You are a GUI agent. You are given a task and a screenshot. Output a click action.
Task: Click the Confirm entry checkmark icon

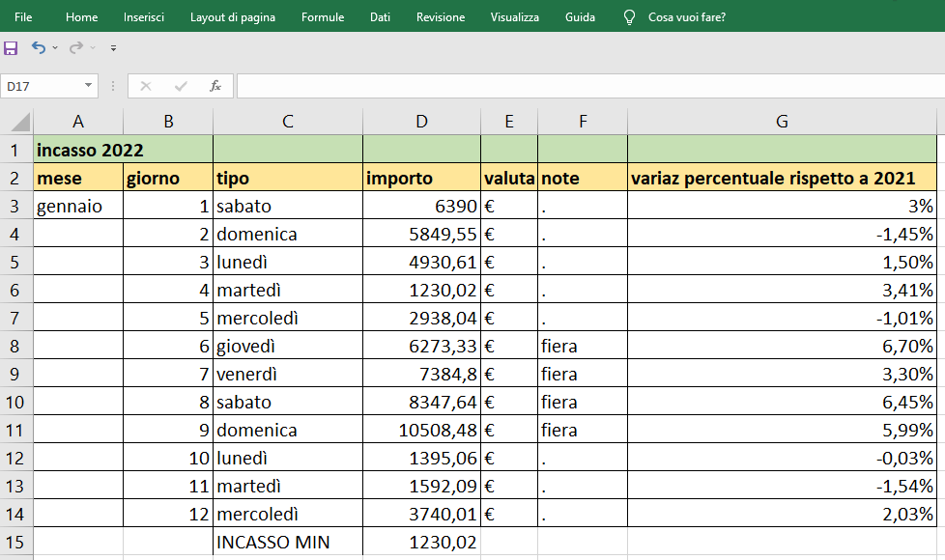point(180,86)
